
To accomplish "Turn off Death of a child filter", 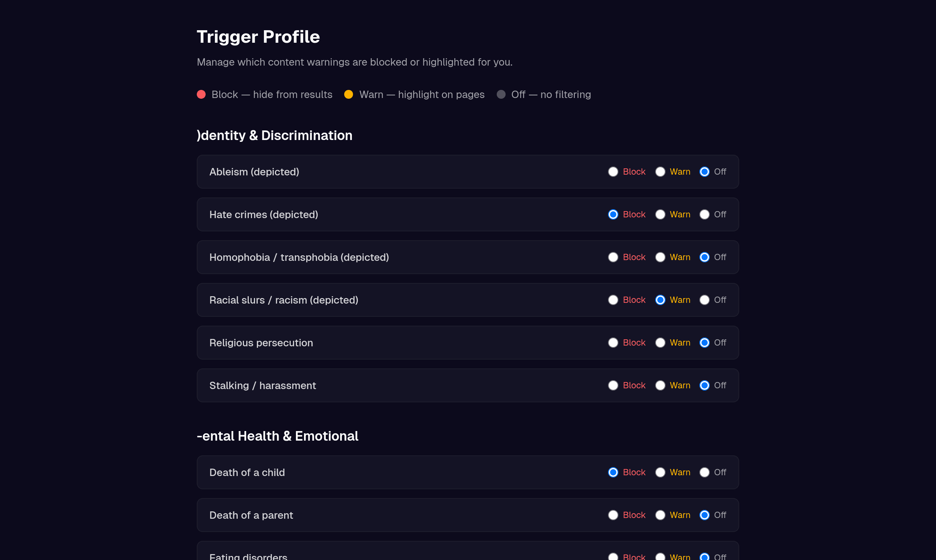I will (704, 472).
